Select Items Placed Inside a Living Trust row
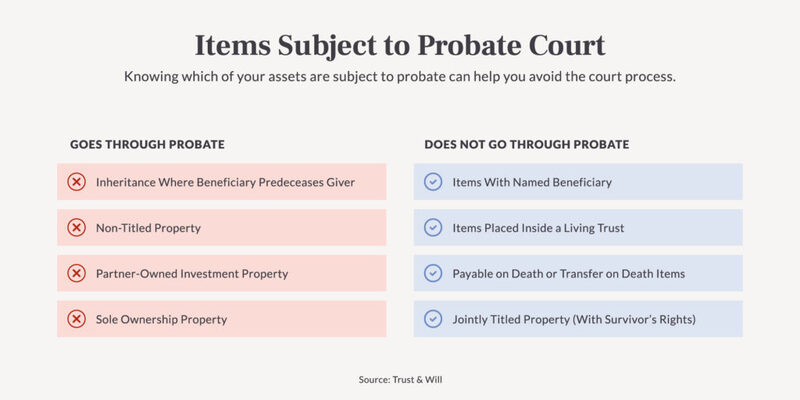This screenshot has width=800, height=400. click(x=578, y=228)
